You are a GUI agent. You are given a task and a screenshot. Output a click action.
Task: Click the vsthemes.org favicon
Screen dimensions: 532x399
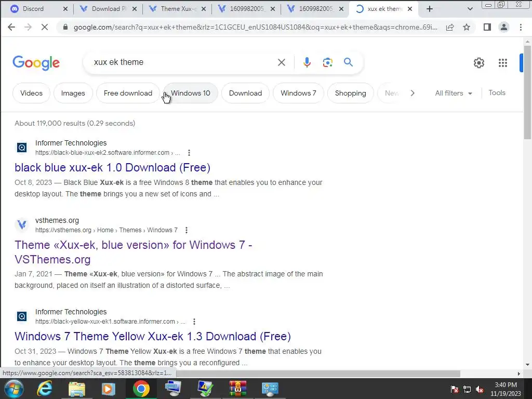coord(22,224)
